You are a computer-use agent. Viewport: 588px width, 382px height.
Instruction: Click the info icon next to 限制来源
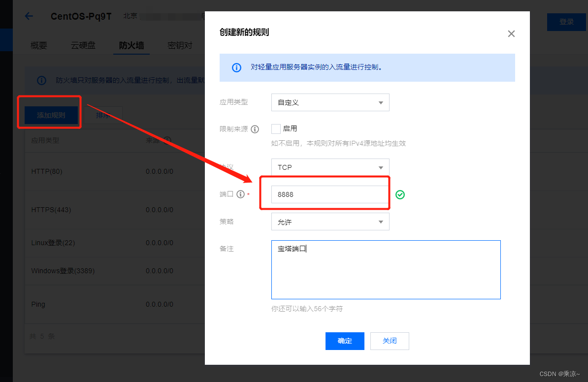click(x=255, y=129)
